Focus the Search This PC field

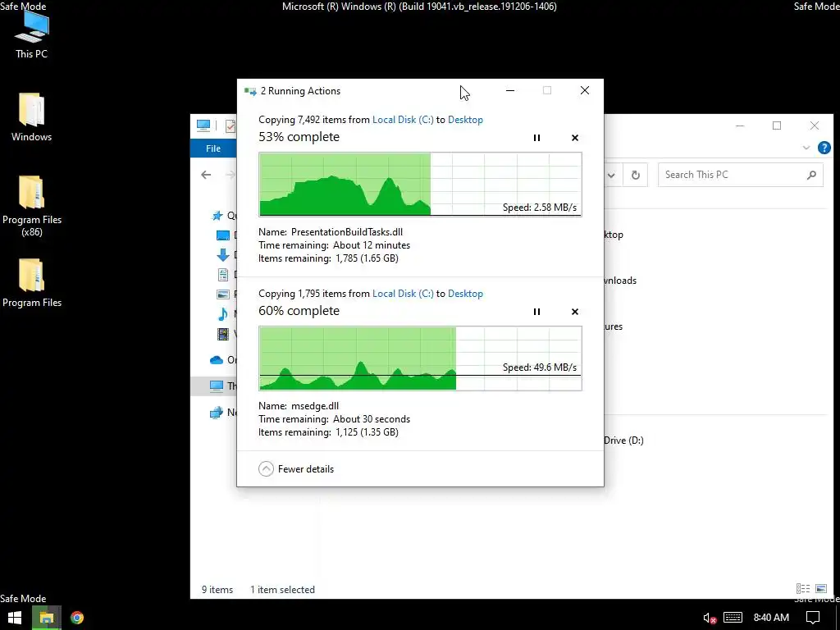741,175
